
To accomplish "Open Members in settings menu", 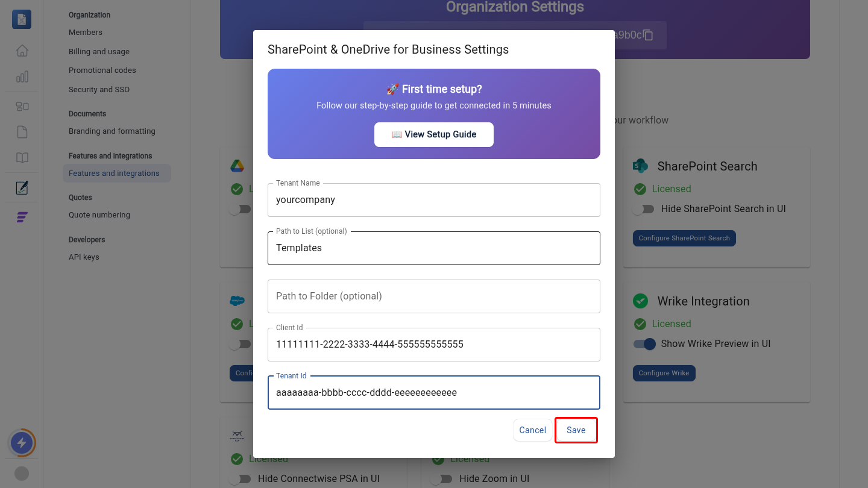I will [86, 33].
